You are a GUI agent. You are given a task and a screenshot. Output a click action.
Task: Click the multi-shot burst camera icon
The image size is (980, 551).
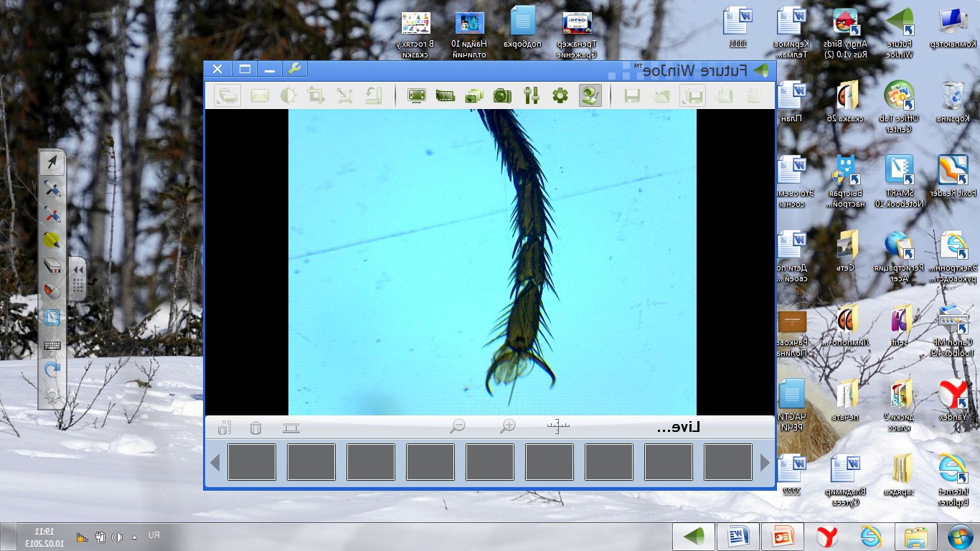(474, 95)
